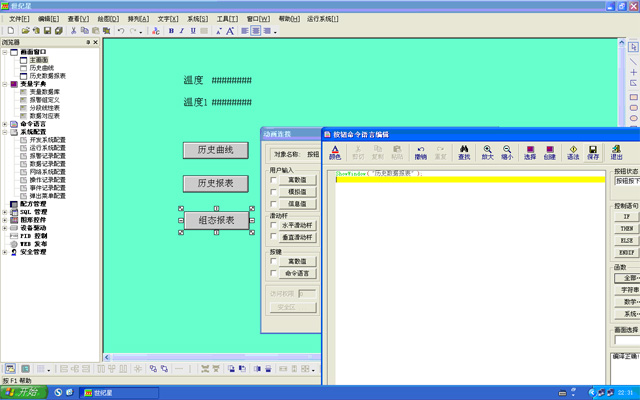The image size is (640, 400).
Task: Check 垂直滑动杆 checkbox
Action: (273, 237)
